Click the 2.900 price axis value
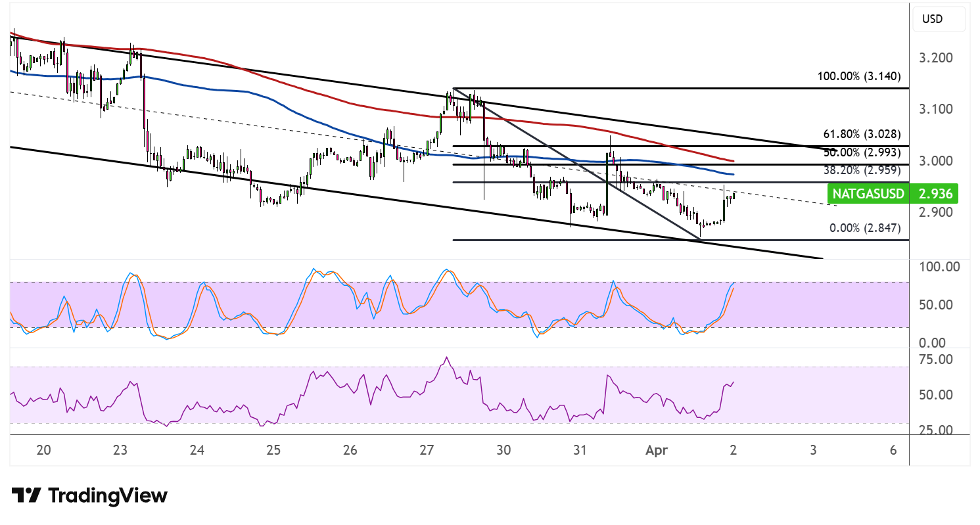This screenshot has height=525, width=980. pos(937,212)
